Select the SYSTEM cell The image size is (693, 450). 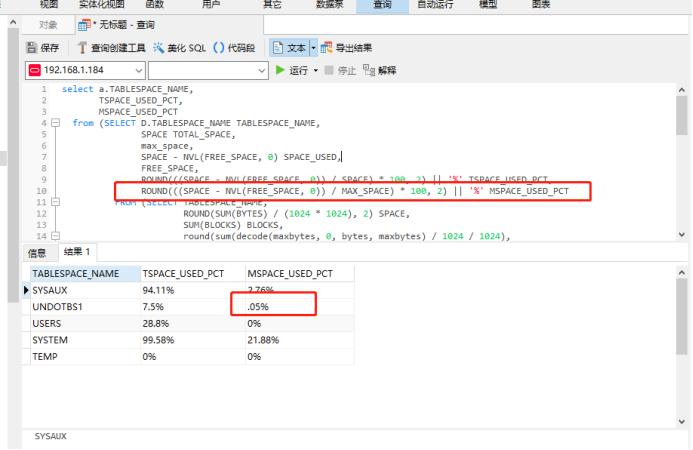[85, 340]
